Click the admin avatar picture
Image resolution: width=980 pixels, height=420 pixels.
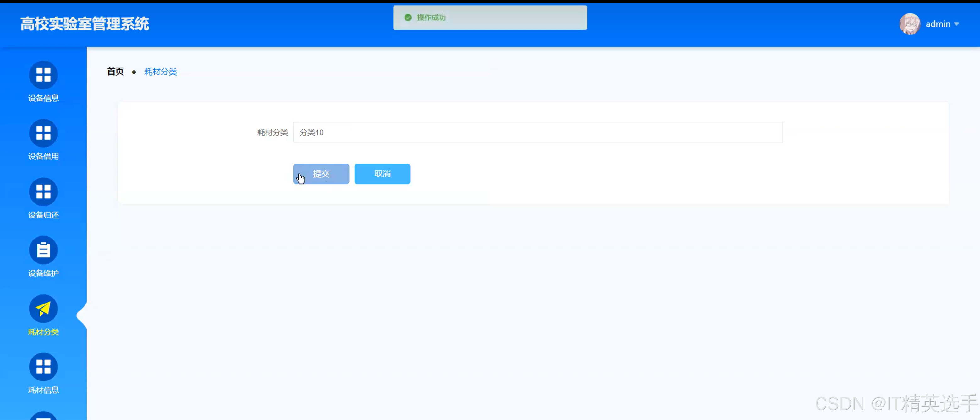pyautogui.click(x=909, y=24)
